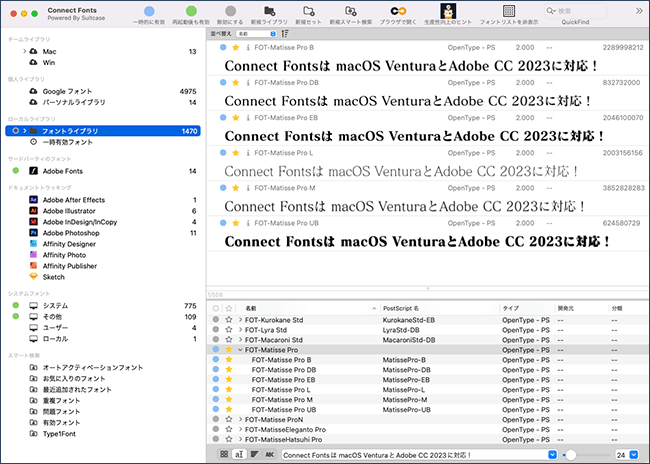Select Sketch in the document tracking list
The width and height of the screenshot is (650, 464).
[53, 277]
